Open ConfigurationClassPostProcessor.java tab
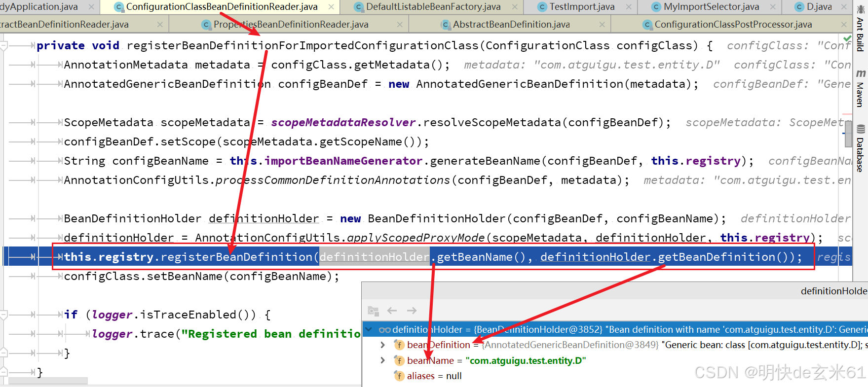Screen dimensions: 868x387 pos(733,24)
